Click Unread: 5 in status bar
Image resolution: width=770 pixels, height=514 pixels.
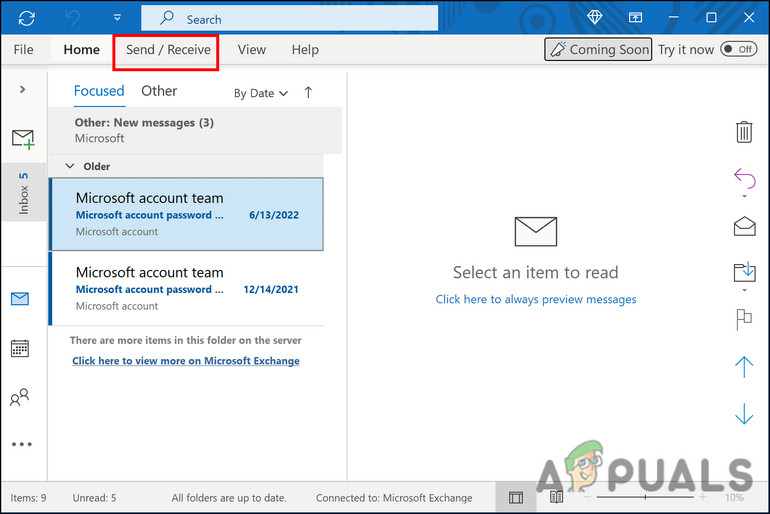(x=94, y=498)
